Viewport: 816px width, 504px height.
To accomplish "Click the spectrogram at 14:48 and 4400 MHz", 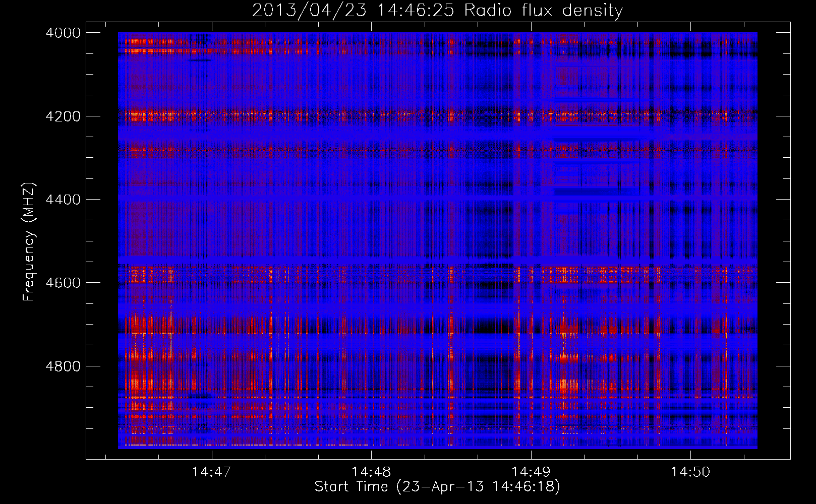I will (371, 200).
